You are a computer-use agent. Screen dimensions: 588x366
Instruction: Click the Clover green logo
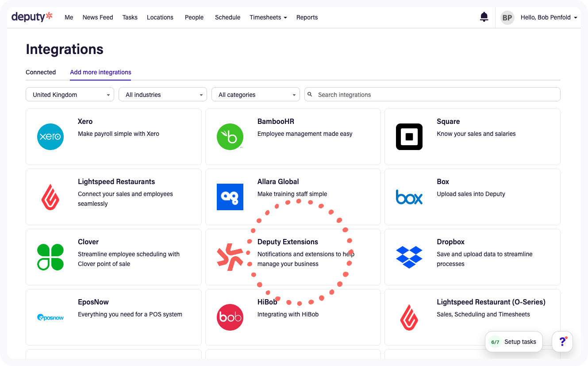tap(50, 257)
